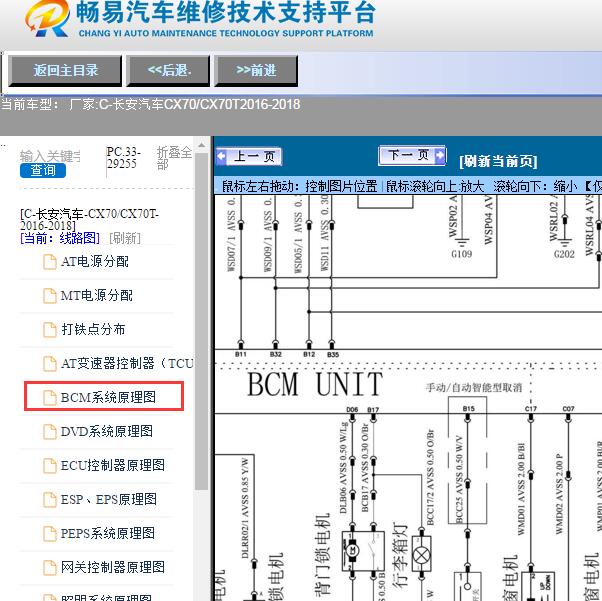Click the B32 connector pin label
The height and width of the screenshot is (601, 602).
pos(276,354)
